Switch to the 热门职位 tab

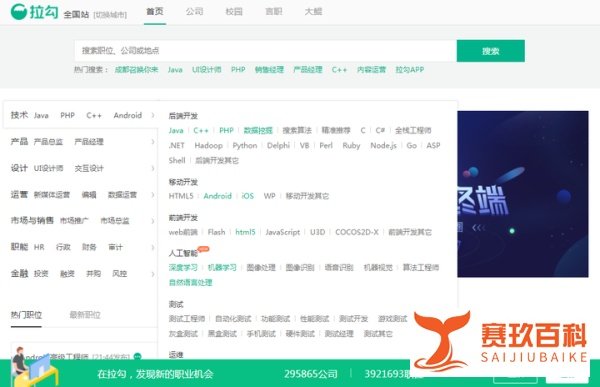(26, 315)
